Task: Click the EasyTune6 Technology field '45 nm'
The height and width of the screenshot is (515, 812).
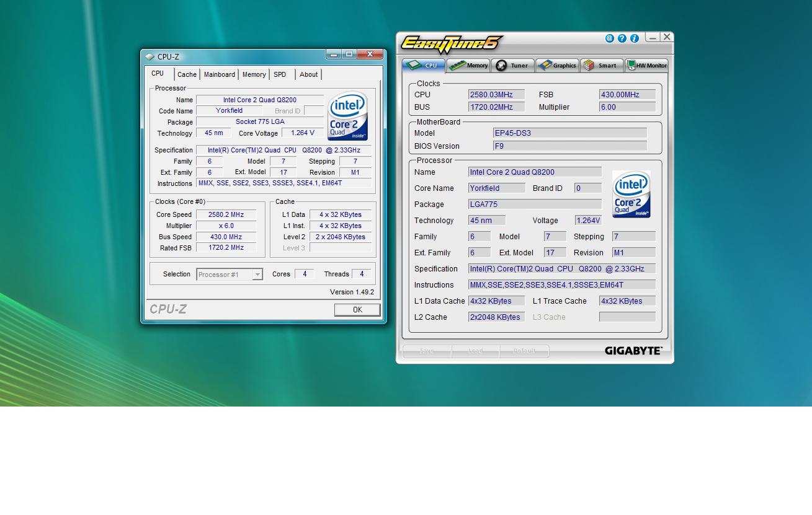Action: [x=487, y=221]
